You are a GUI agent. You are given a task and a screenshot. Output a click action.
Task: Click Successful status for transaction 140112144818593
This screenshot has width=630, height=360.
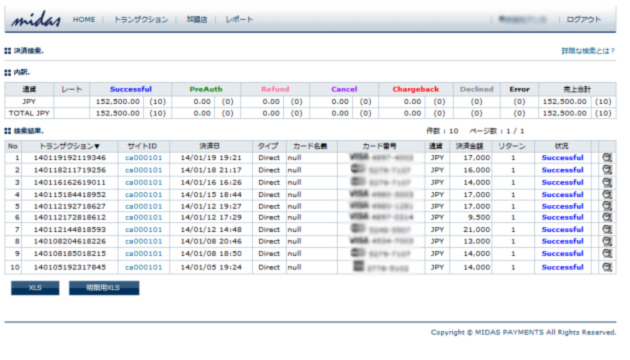point(562,229)
